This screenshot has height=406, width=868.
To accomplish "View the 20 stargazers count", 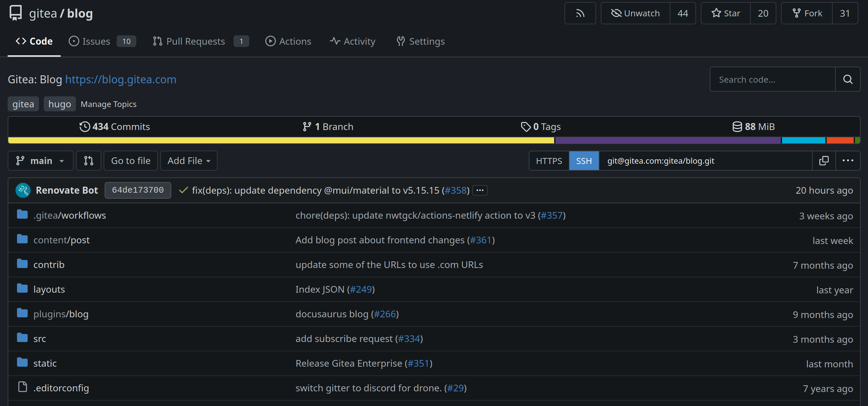I will coord(763,13).
